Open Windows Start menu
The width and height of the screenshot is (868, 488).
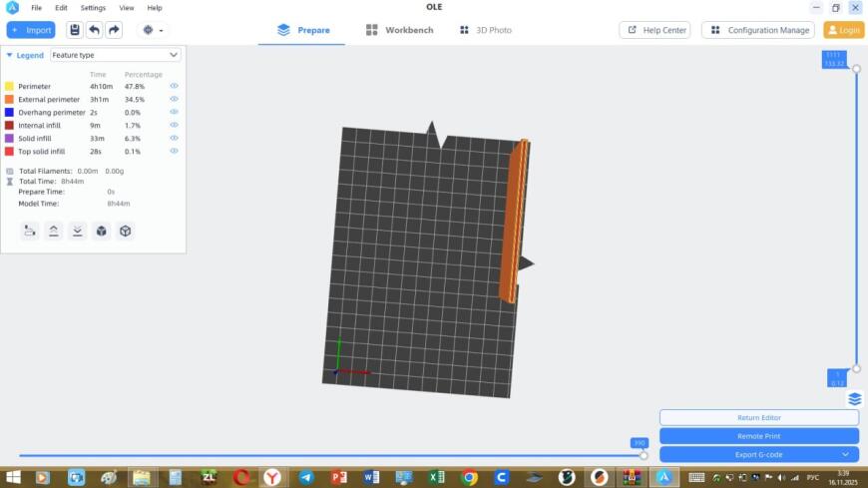tap(13, 477)
